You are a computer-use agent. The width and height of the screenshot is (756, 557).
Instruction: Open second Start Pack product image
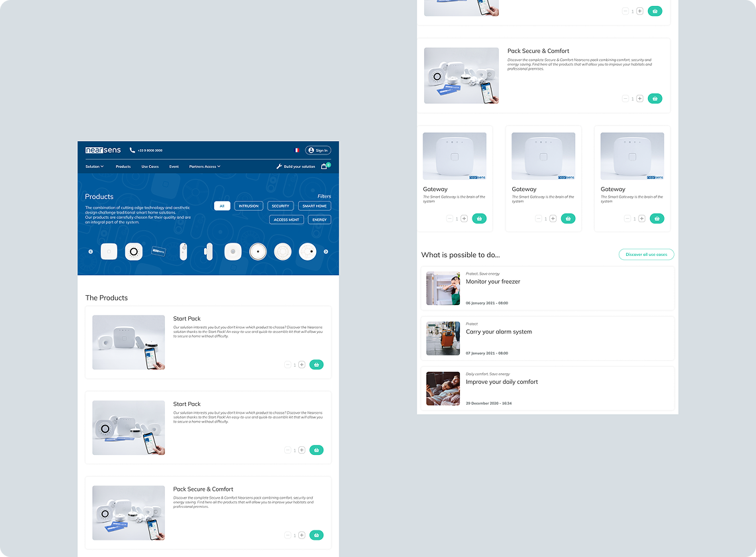[x=129, y=428]
